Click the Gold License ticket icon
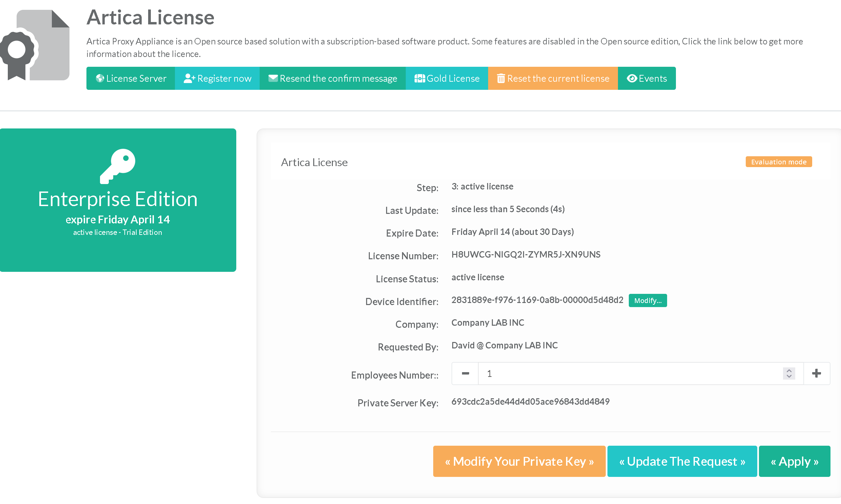This screenshot has height=504, width=841. [419, 78]
